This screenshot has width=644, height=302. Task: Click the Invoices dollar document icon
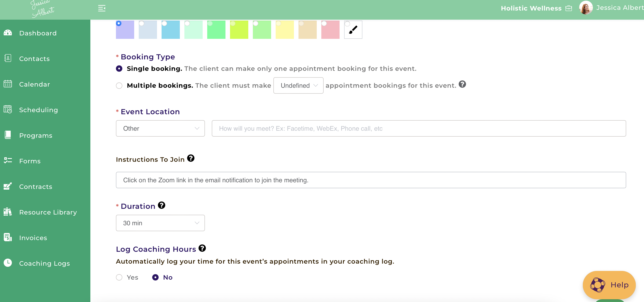8,237
